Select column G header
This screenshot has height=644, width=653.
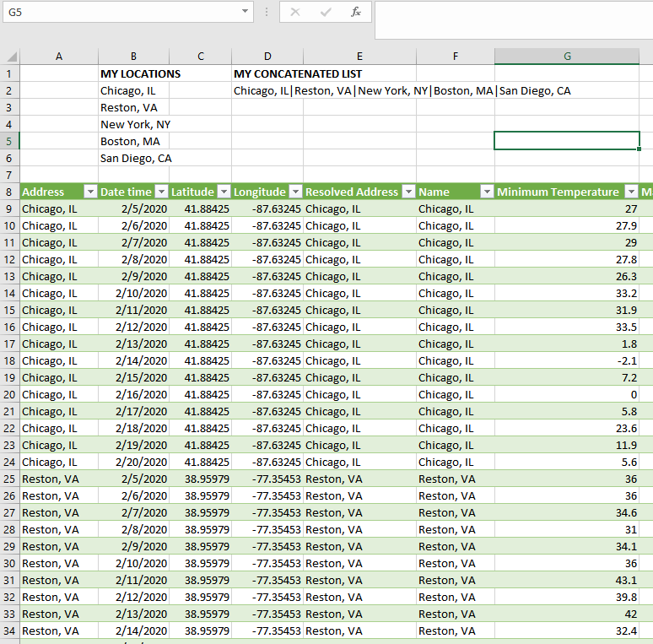[x=567, y=57]
